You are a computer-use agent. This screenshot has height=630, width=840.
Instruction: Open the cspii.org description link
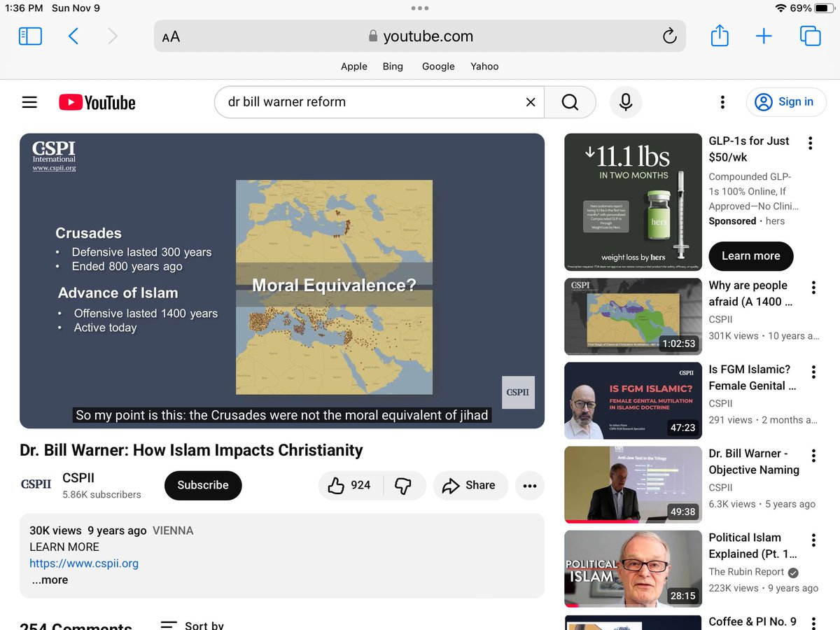(x=84, y=563)
